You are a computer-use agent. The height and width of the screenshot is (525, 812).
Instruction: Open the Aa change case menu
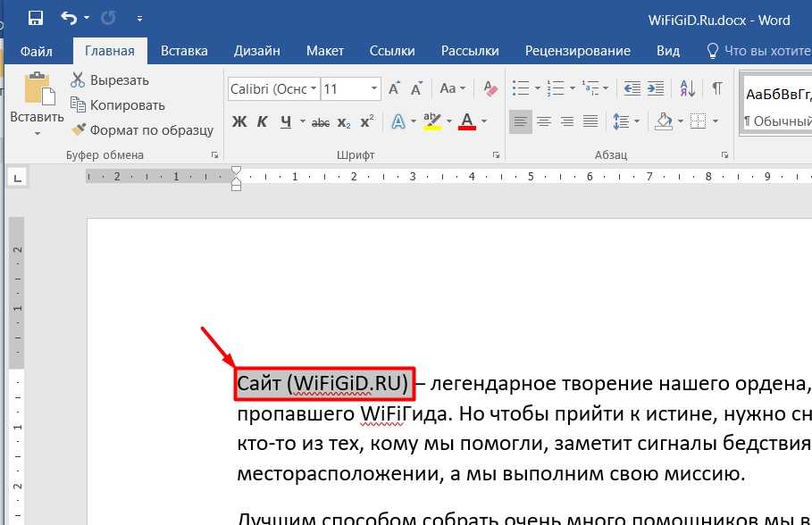(x=452, y=88)
